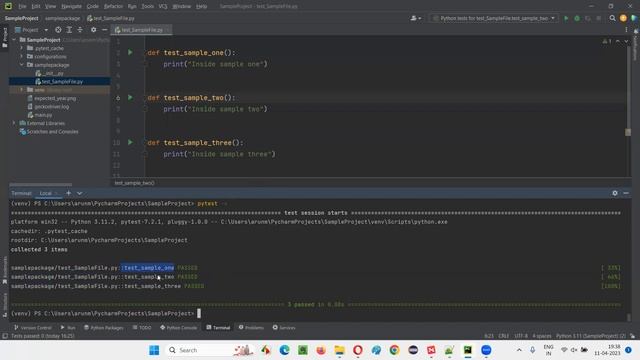640x360 pixels.
Task: Open the Project view dropdown
Action: click(31, 30)
